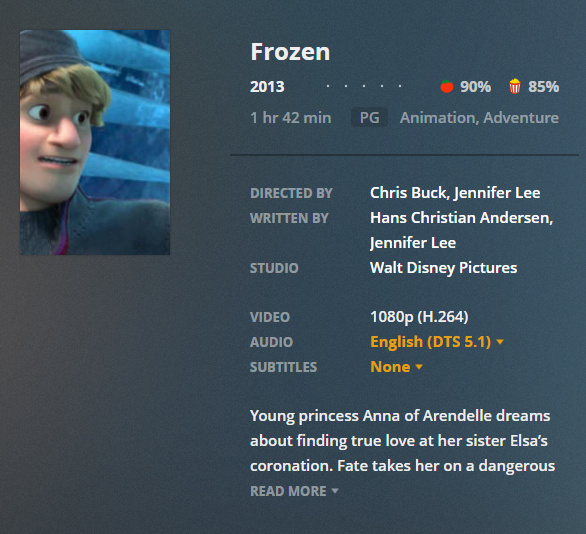Open the subtitles None dropdown
This screenshot has width=586, height=534.
[396, 367]
